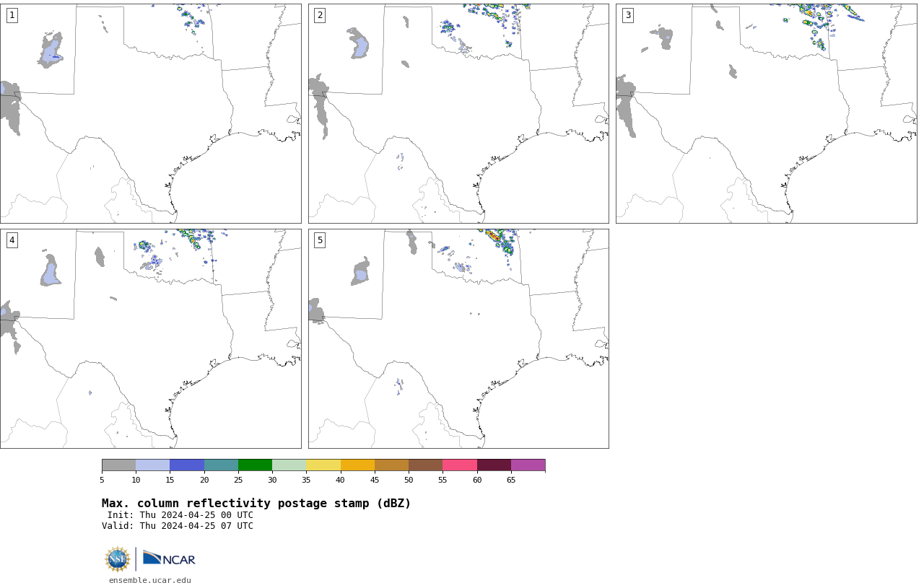924x588 pixels.
Task: Click the maroon 60-65 dBZ swatch
Action: pyautogui.click(x=494, y=465)
